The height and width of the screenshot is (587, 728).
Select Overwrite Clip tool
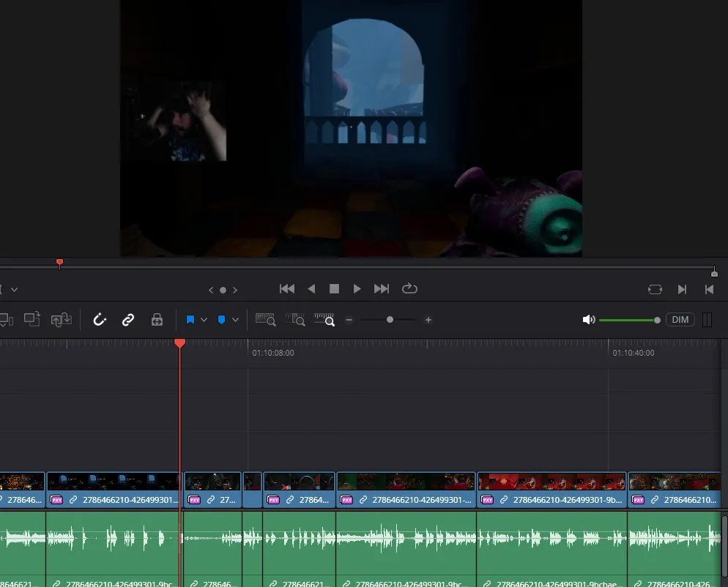(x=32, y=319)
